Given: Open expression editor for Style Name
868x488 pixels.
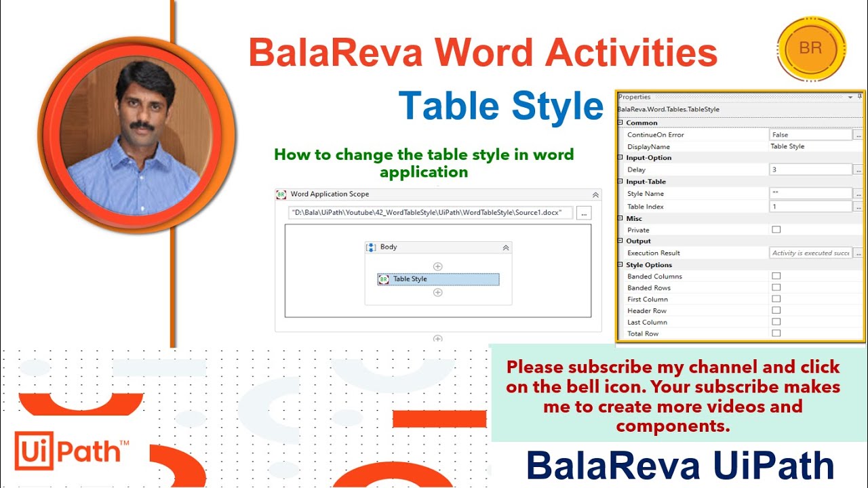Looking at the screenshot, I should (x=858, y=194).
